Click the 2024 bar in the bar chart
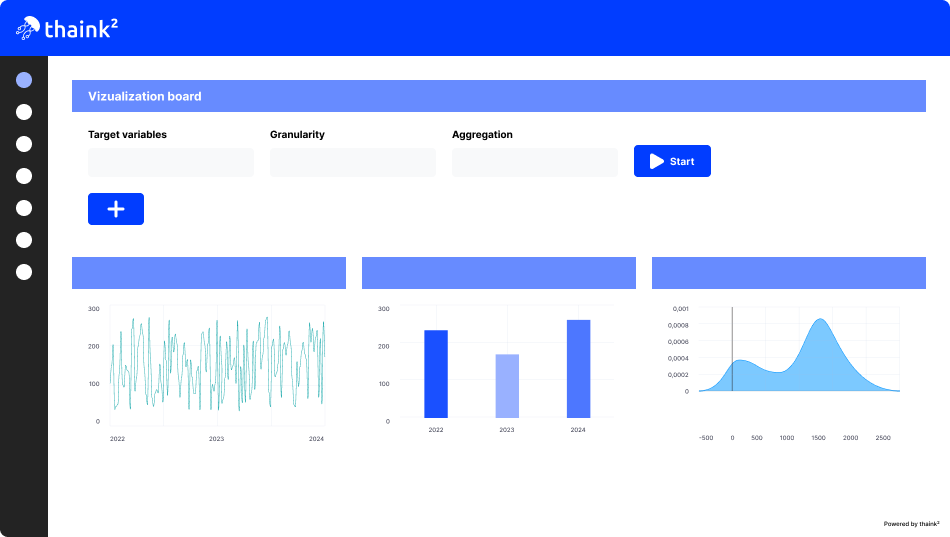The image size is (950, 537). pos(578,368)
